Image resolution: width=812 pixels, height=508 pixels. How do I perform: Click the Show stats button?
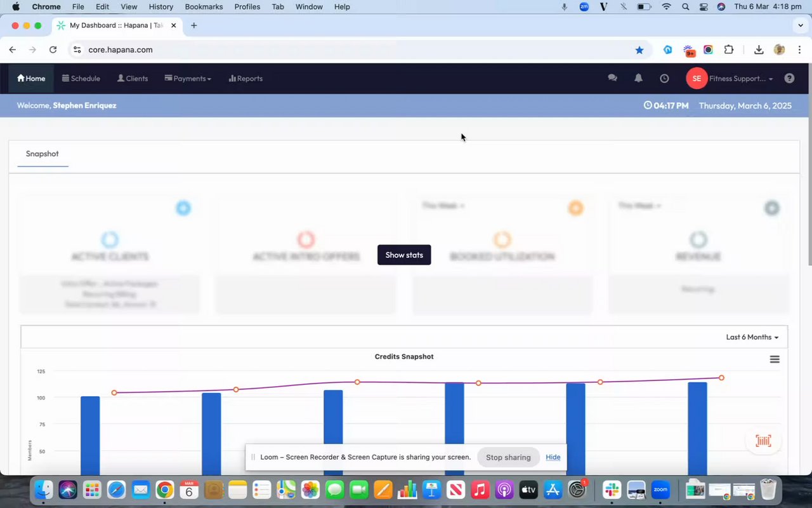coord(404,255)
